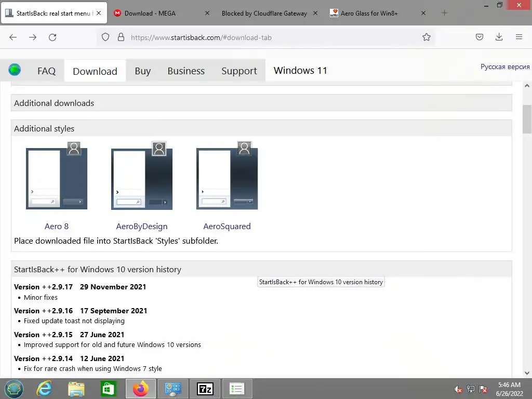Show site security padlock info
Viewport: 532px width, 399px height.
point(121,37)
